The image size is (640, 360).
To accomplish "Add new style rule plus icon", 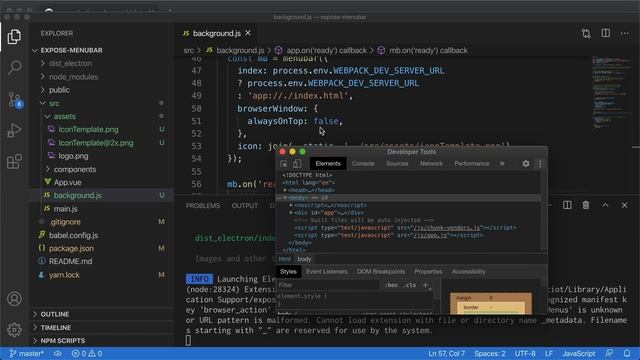I will pyautogui.click(x=425, y=285).
